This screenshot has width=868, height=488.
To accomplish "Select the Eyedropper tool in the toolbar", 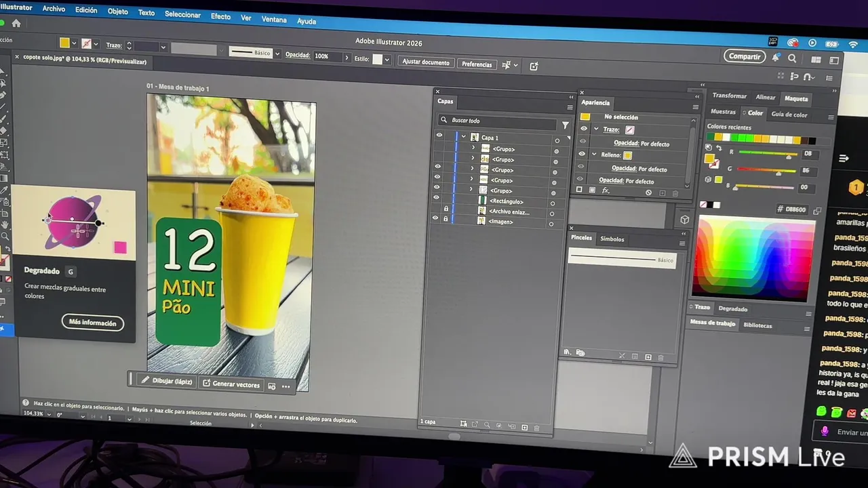I will (x=3, y=190).
